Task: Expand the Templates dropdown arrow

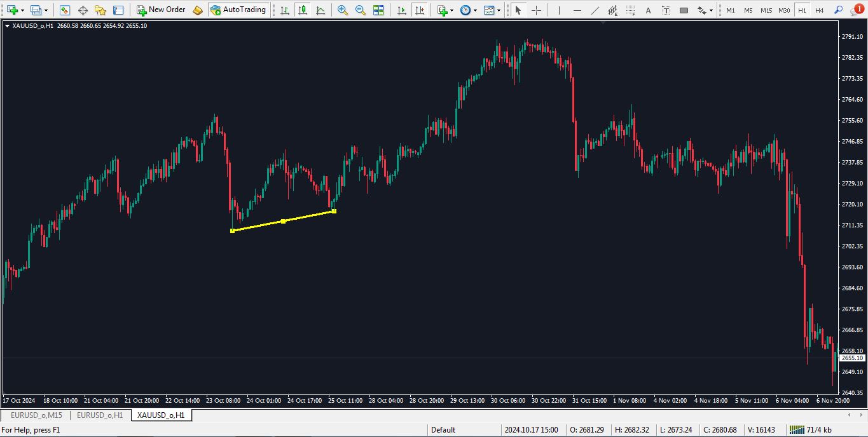Action: coord(499,10)
